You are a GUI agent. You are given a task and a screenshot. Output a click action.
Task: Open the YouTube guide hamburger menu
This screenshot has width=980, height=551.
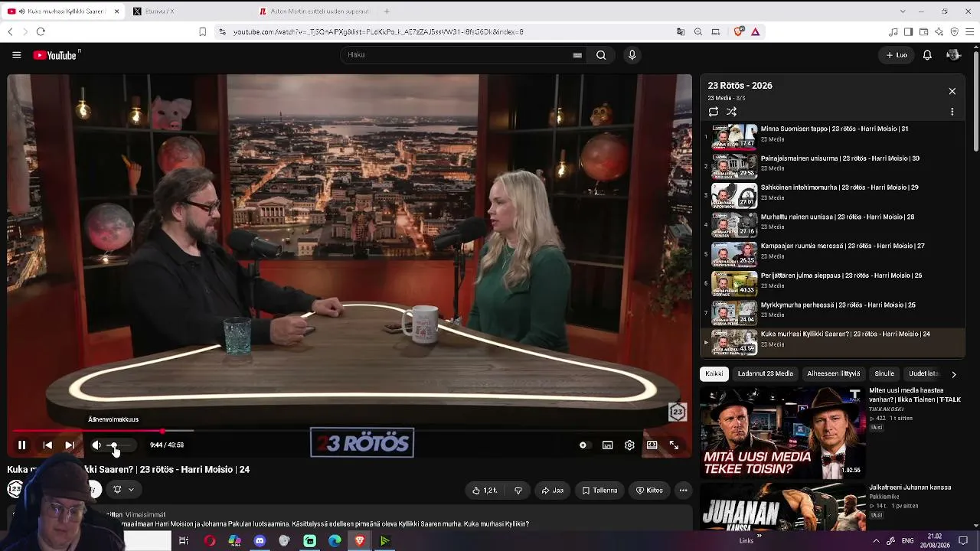16,55
